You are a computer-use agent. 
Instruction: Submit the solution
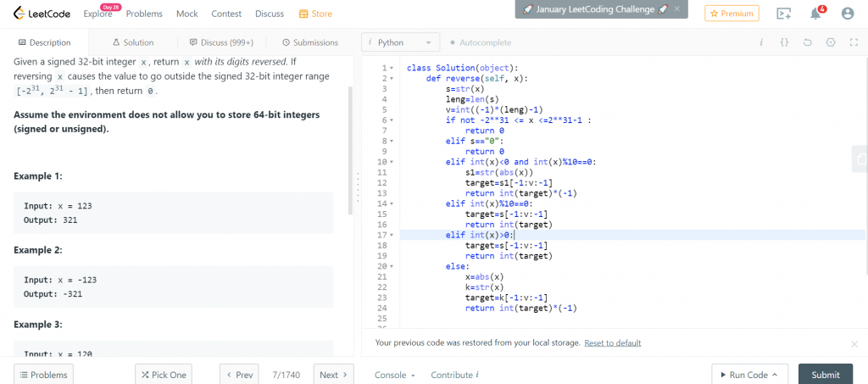tap(825, 375)
